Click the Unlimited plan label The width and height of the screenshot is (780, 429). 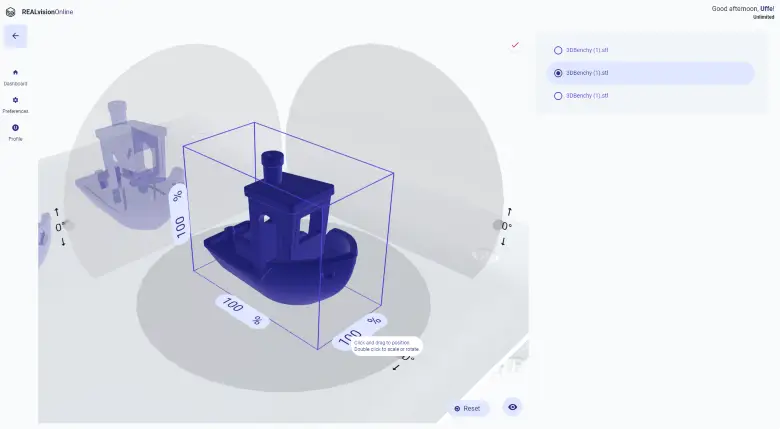764,17
